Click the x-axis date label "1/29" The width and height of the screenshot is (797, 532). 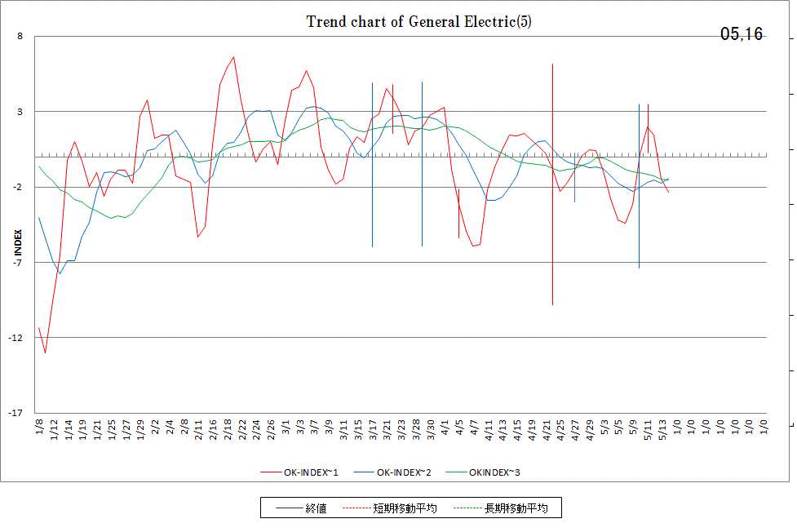(140, 430)
